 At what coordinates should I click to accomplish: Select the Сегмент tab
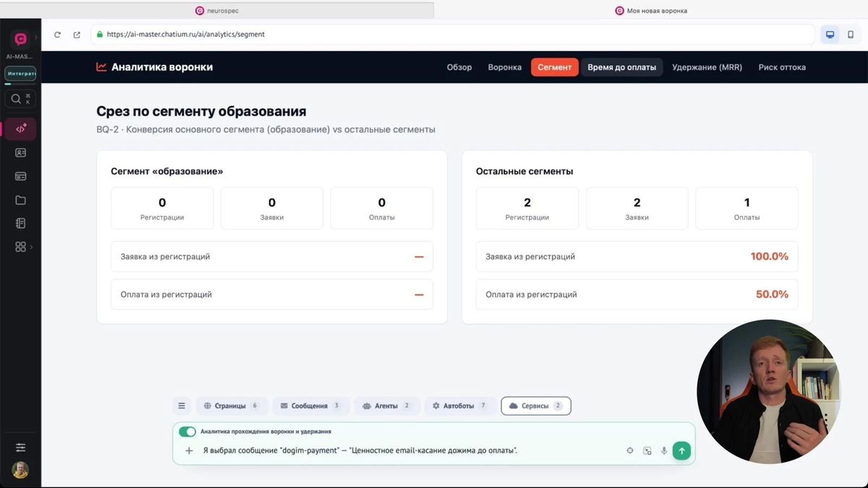(x=555, y=67)
